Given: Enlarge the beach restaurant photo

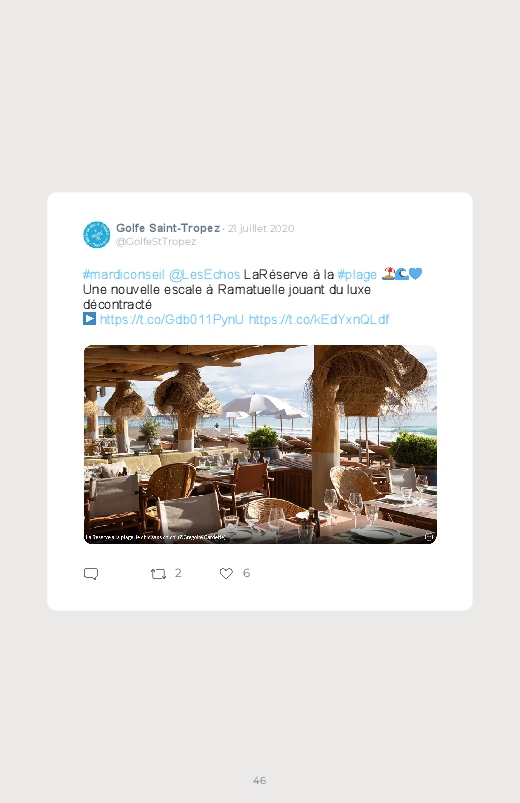Looking at the screenshot, I should pos(260,444).
